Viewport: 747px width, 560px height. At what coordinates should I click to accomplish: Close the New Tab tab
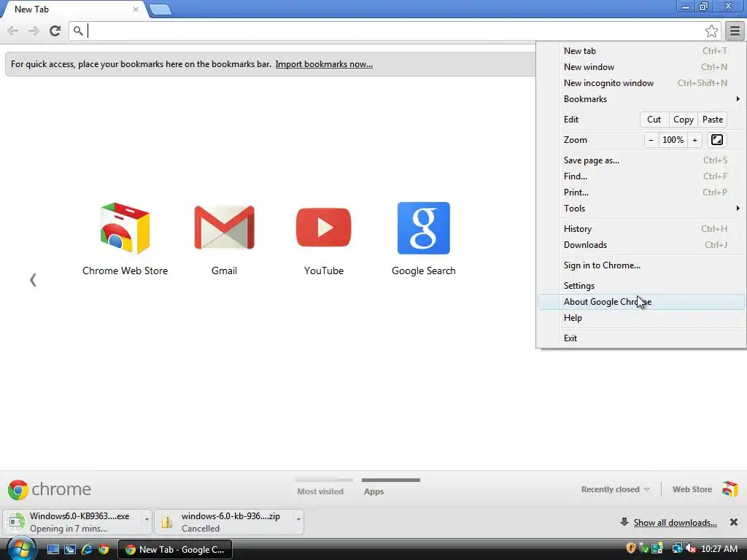135,9
